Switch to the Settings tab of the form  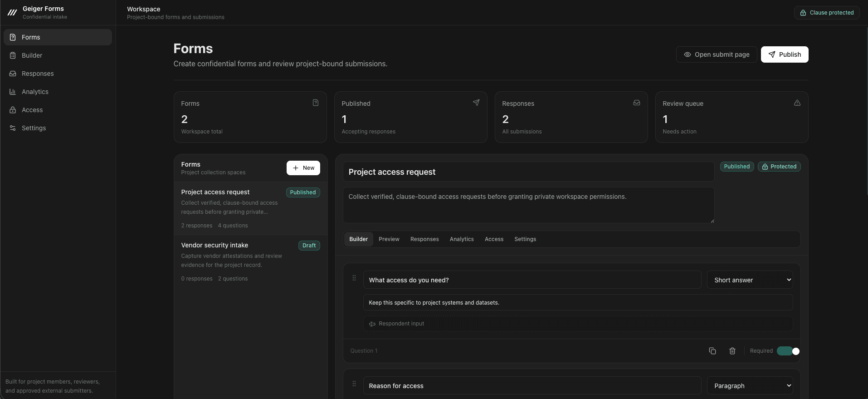coord(525,239)
